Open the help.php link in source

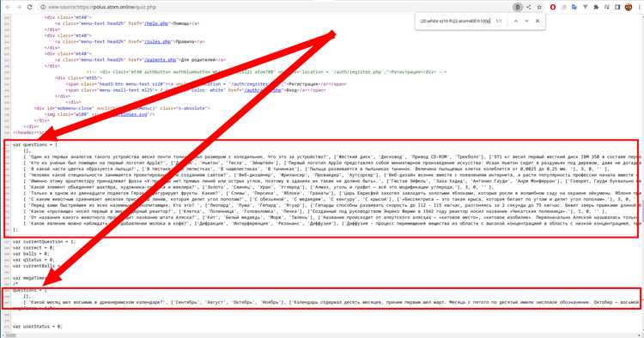pyautogui.click(x=156, y=23)
